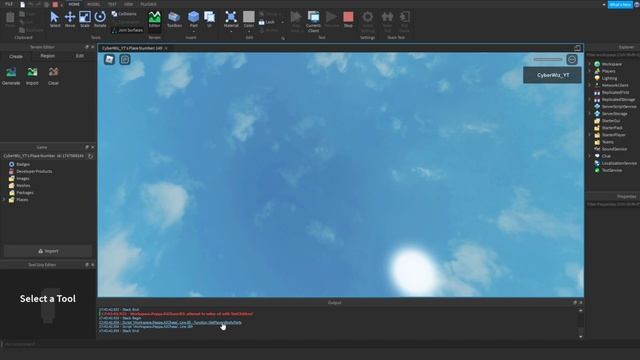640x360 pixels.
Task: Click the Paste clipboard icon
Action: point(10,19)
